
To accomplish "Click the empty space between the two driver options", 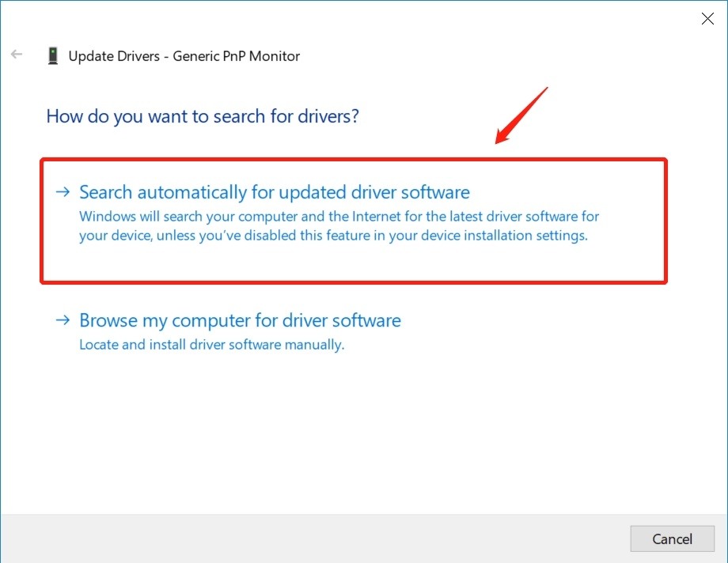I will [x=354, y=297].
